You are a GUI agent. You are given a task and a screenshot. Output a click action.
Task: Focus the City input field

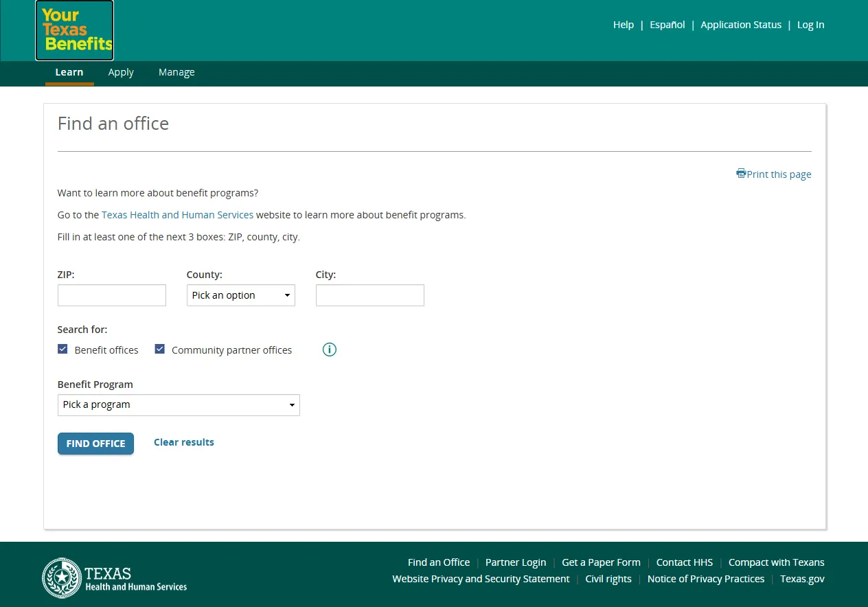tap(370, 295)
